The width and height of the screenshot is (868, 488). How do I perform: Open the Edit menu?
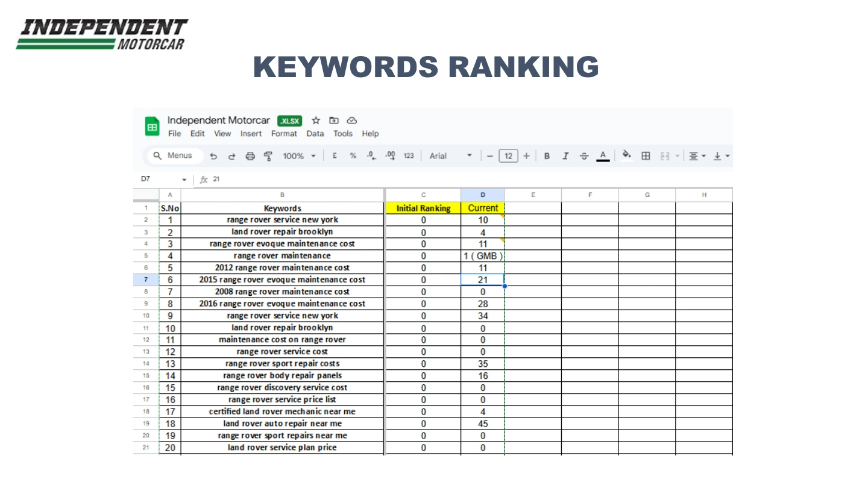coord(198,134)
